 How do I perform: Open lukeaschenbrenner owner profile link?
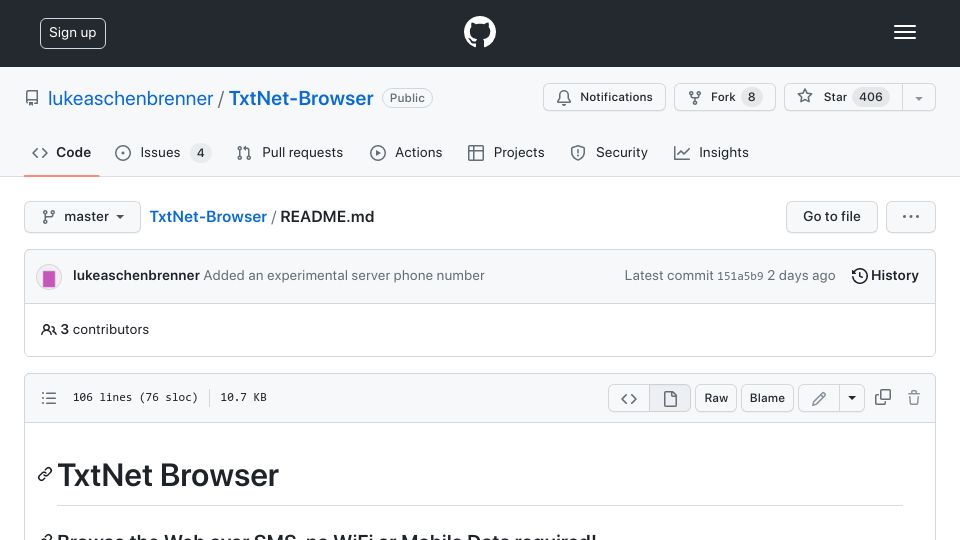click(130, 98)
